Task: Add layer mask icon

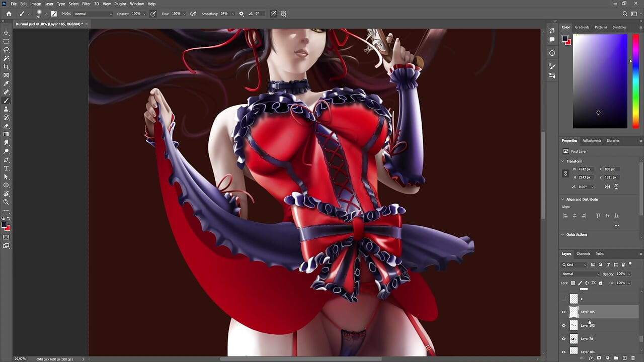Action: [x=599, y=358]
